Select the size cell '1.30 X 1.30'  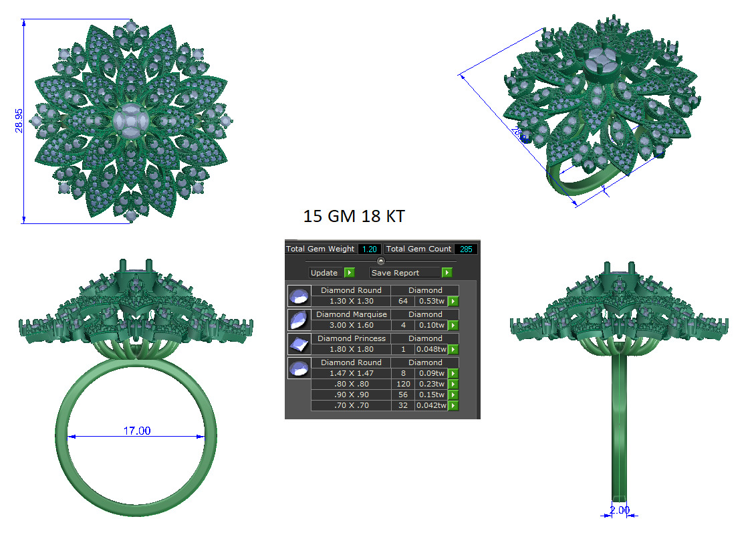pos(352,301)
